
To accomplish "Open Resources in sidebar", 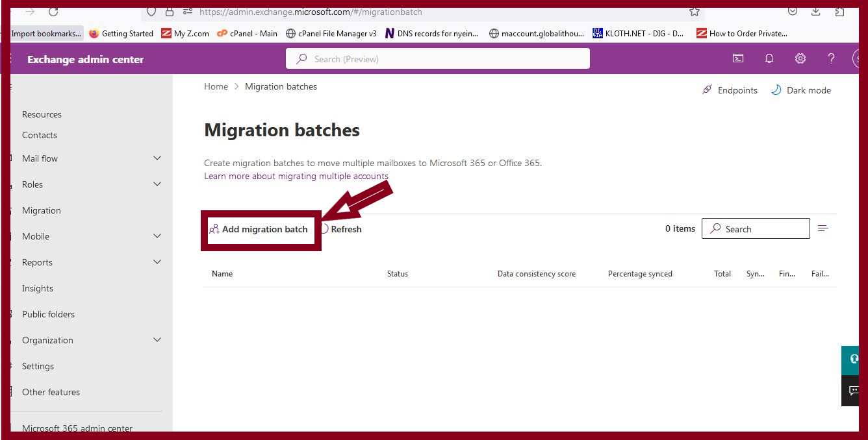I will (42, 114).
